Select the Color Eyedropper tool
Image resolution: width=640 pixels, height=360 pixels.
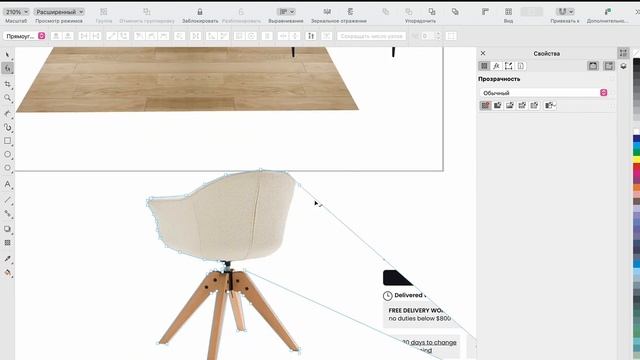tap(7, 259)
